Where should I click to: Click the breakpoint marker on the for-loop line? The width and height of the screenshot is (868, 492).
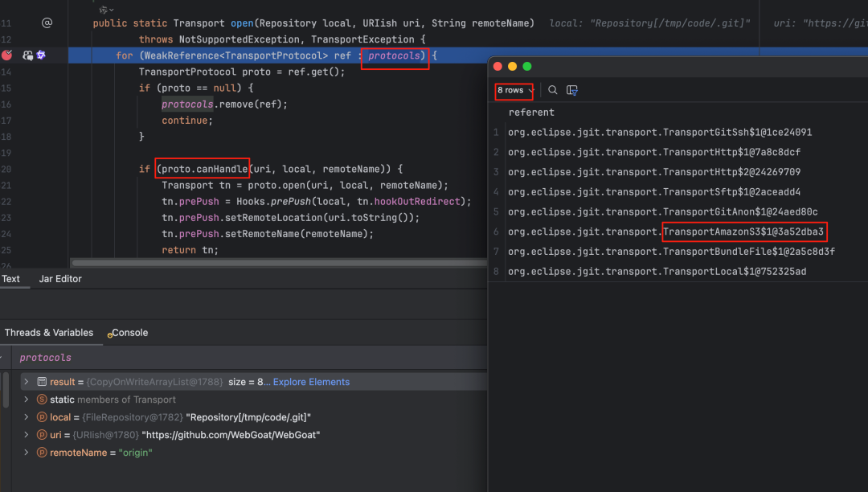(x=6, y=55)
